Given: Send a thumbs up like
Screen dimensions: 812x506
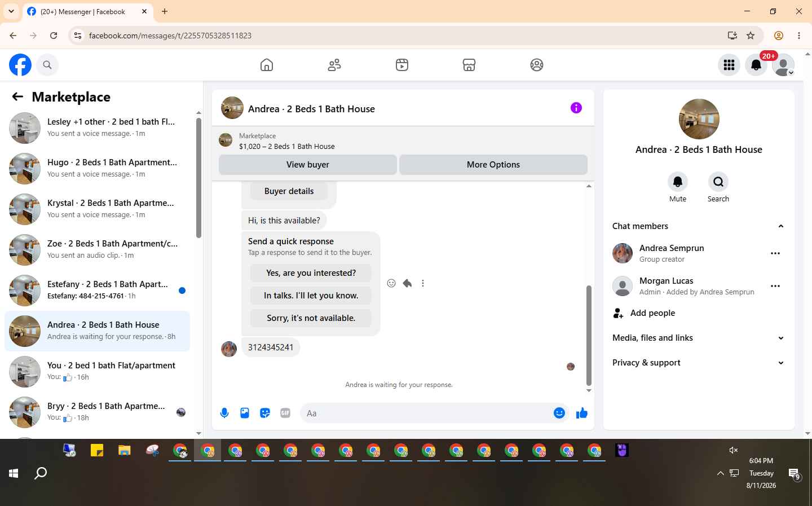Looking at the screenshot, I should [582, 413].
